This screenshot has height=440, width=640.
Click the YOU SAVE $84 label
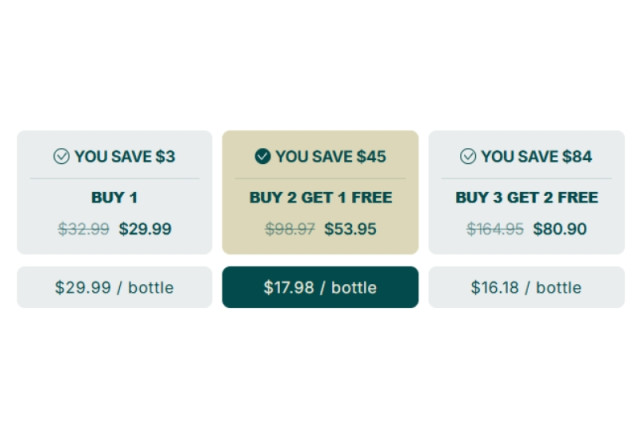click(x=536, y=156)
